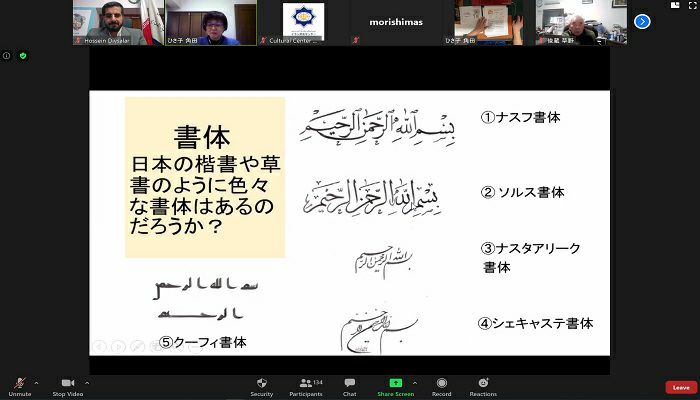Click slideshow next slide control
This screenshot has height=400, width=700.
(x=117, y=347)
